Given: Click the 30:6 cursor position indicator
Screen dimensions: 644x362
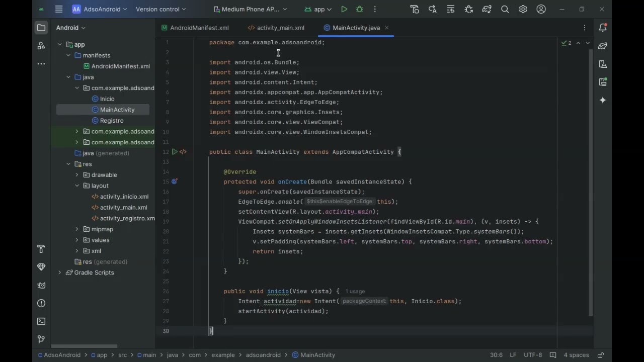Looking at the screenshot, I should tap(497, 355).
